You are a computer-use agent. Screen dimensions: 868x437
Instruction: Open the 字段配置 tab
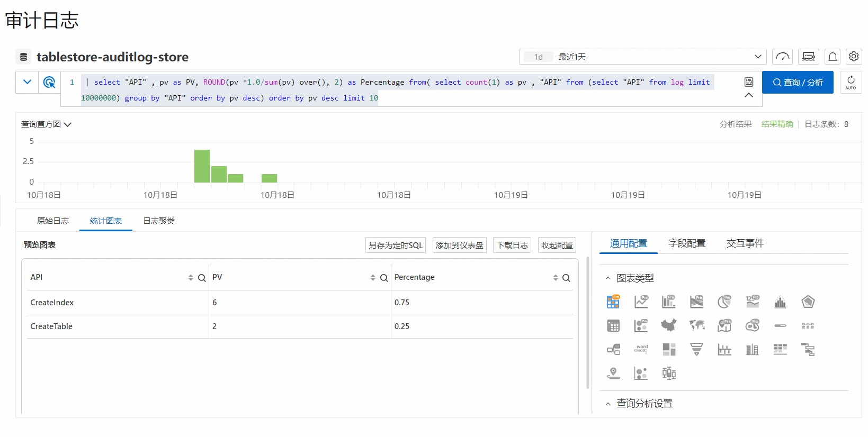(x=687, y=243)
